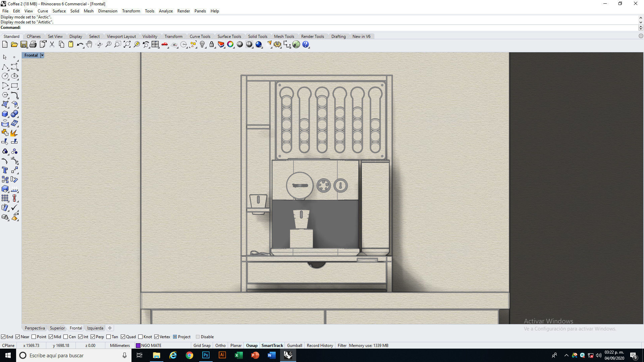Open the Millimeters units field
Image resolution: width=644 pixels, height=362 pixels.
click(120, 346)
